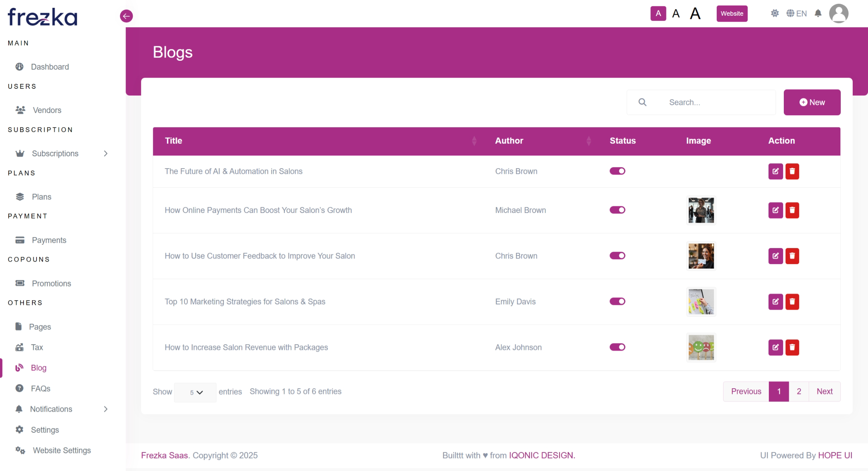Click the search magnifier icon
The width and height of the screenshot is (868, 471).
[x=642, y=102]
